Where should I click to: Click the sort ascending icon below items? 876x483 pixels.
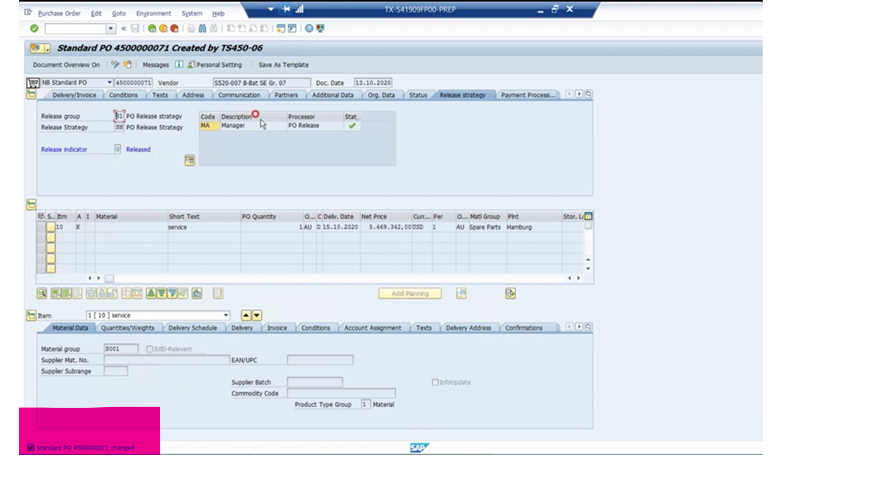[x=151, y=294]
